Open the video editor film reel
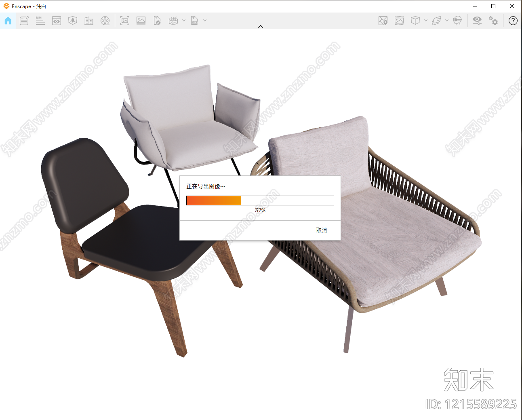The width and height of the screenshot is (522, 420). 105,21
